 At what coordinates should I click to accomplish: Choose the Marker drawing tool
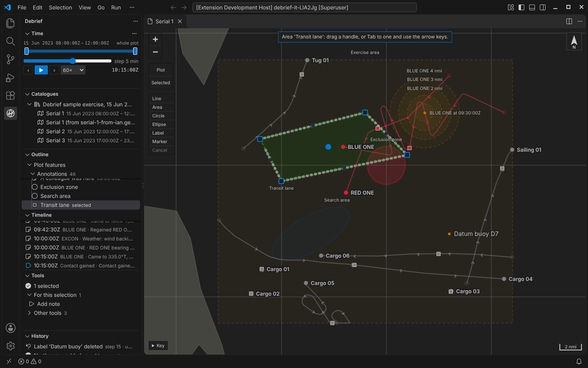pos(162,141)
